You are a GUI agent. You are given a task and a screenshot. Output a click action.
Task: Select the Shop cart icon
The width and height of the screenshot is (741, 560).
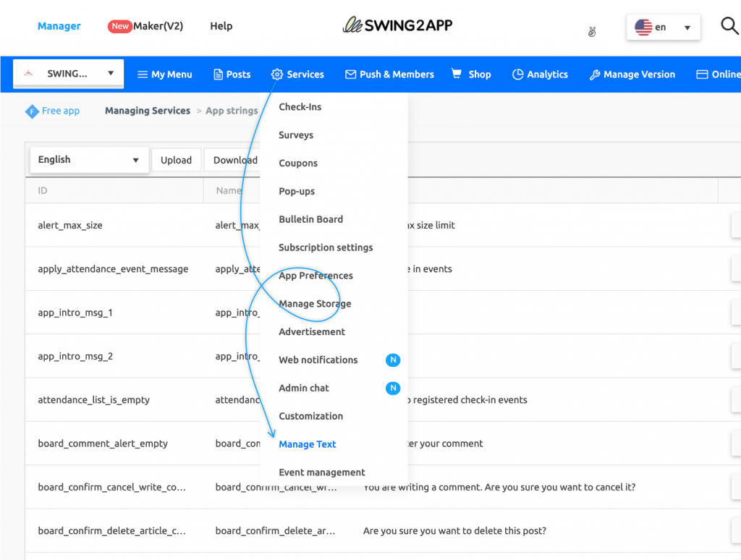point(455,74)
